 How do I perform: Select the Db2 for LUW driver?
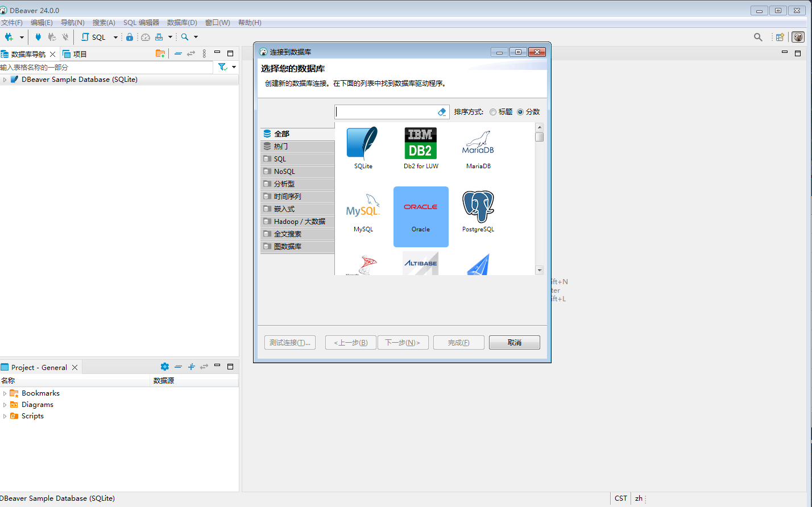421,148
